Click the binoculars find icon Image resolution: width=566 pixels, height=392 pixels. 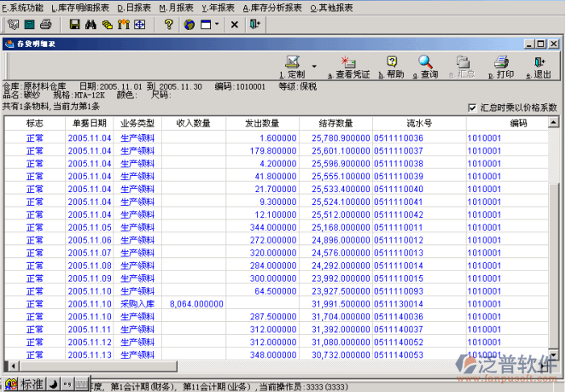tap(91, 24)
